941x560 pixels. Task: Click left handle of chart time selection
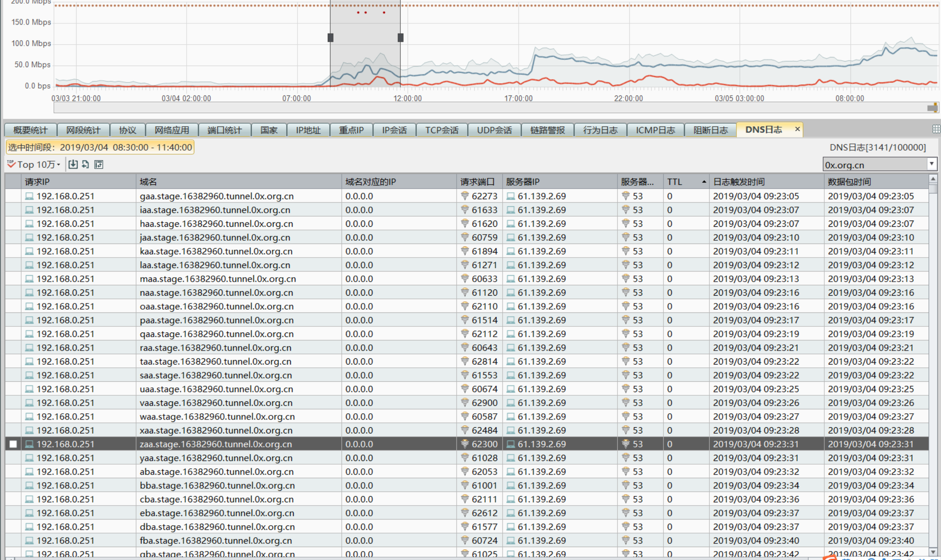tap(330, 37)
